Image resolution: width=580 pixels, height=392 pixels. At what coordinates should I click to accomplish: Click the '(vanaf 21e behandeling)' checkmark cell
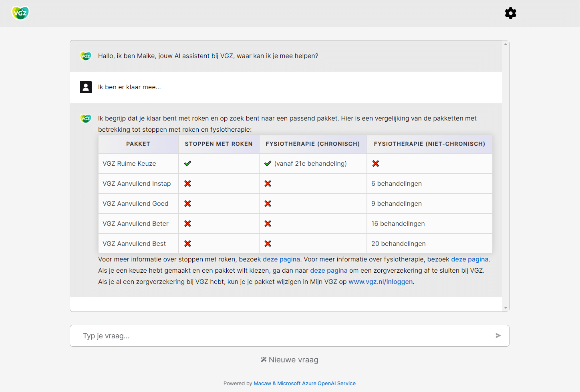coord(313,163)
